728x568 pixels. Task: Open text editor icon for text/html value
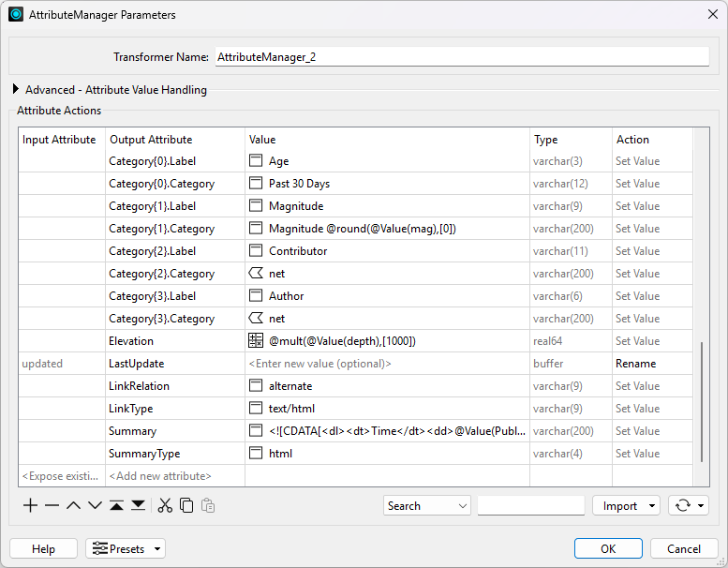[256, 408]
